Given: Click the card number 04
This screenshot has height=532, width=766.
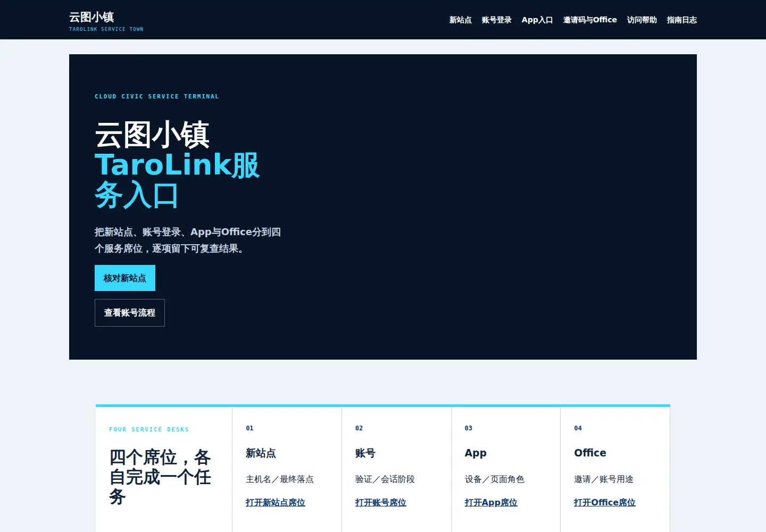Looking at the screenshot, I should click(578, 428).
